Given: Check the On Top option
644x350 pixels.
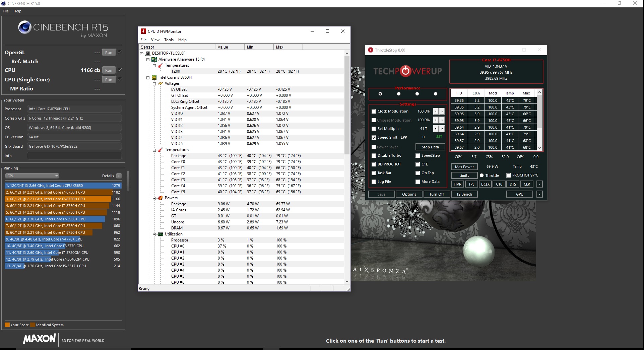Looking at the screenshot, I should point(418,173).
